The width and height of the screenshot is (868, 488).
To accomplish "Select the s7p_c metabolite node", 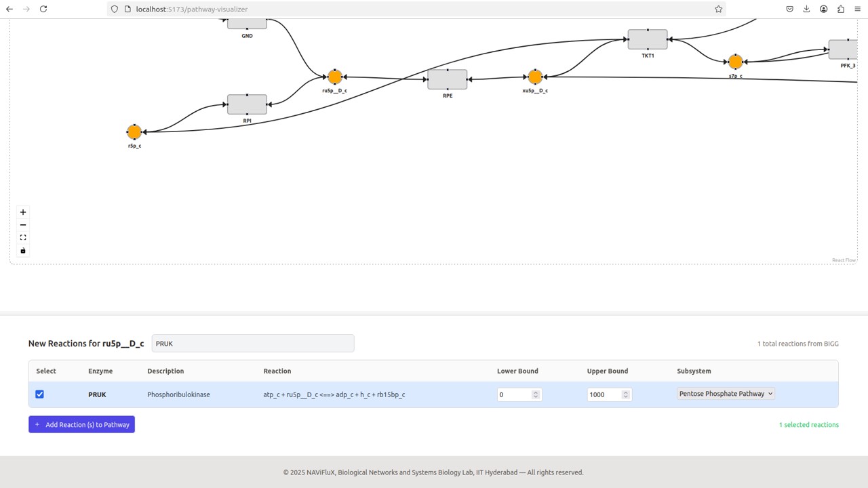I will point(735,62).
